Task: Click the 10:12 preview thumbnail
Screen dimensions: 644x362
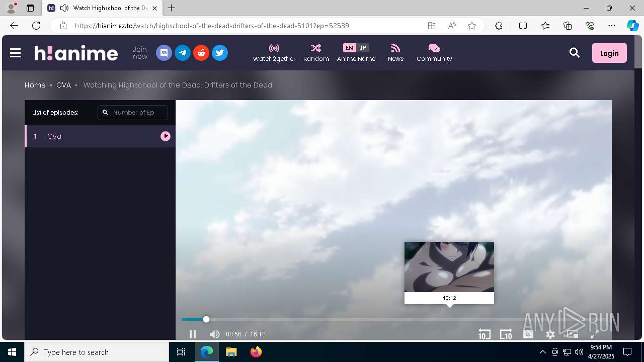Action: pyautogui.click(x=449, y=267)
